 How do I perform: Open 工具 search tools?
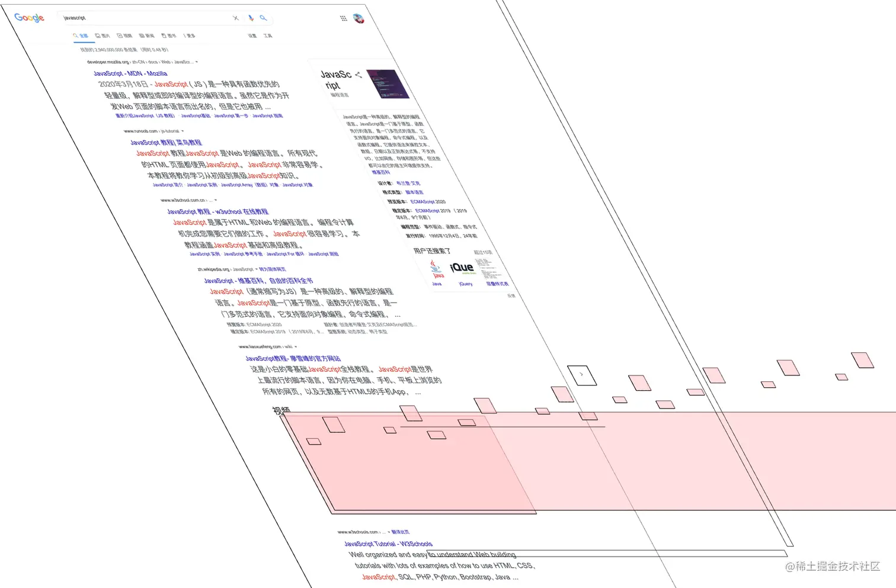(268, 36)
